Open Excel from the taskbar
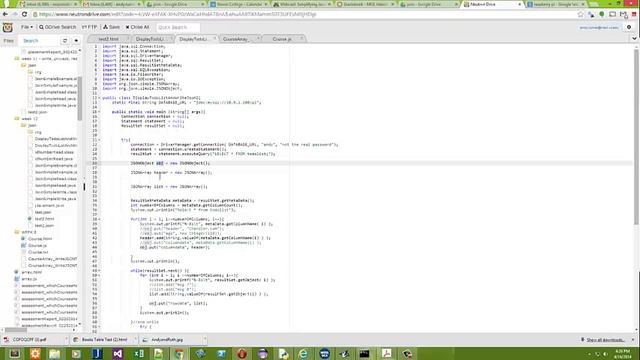 (x=138, y=353)
